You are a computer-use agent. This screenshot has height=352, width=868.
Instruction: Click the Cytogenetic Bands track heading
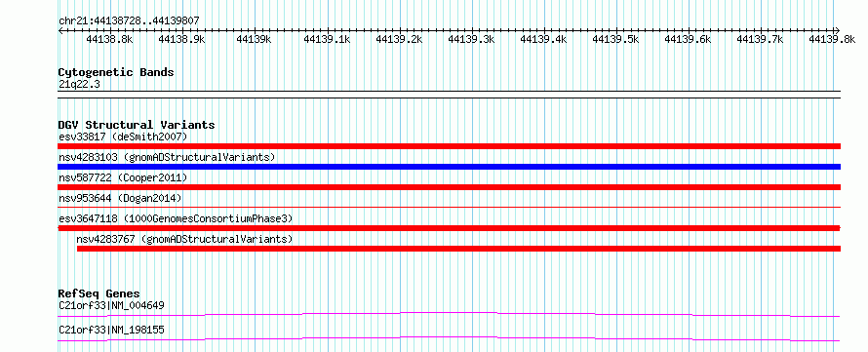coord(116,72)
